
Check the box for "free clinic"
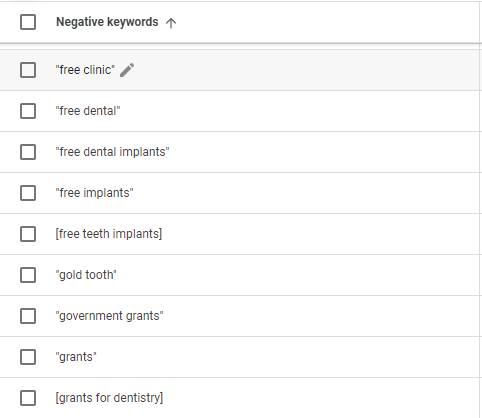click(x=28, y=70)
